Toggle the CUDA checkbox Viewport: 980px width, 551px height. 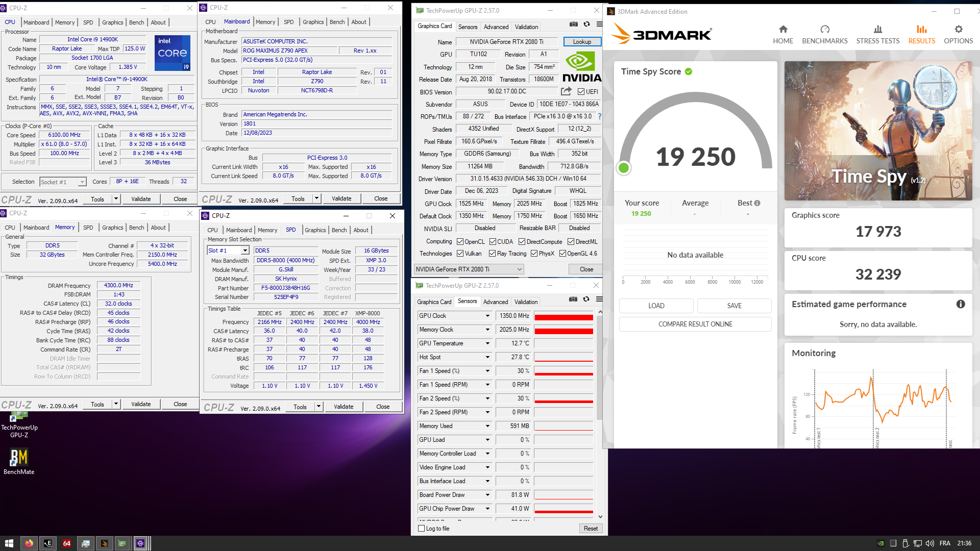tap(493, 242)
